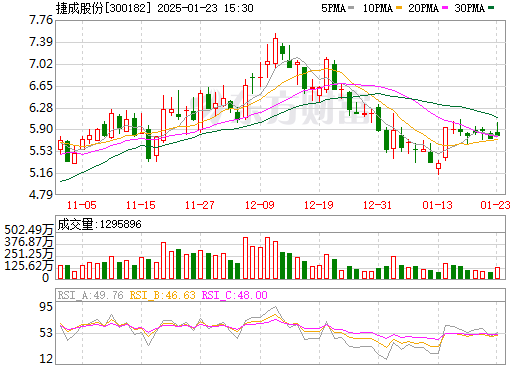
Task: Click the 5PMA gray legend swatch
Action: click(x=350, y=8)
